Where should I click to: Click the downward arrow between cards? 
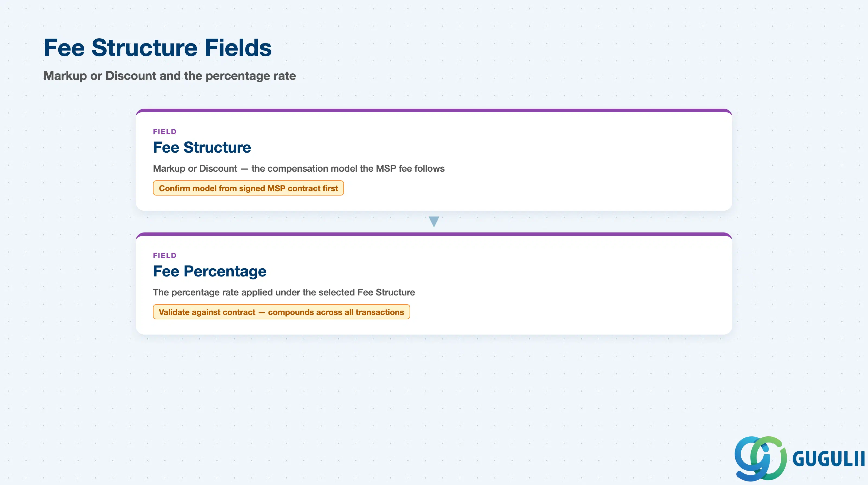[x=434, y=222]
